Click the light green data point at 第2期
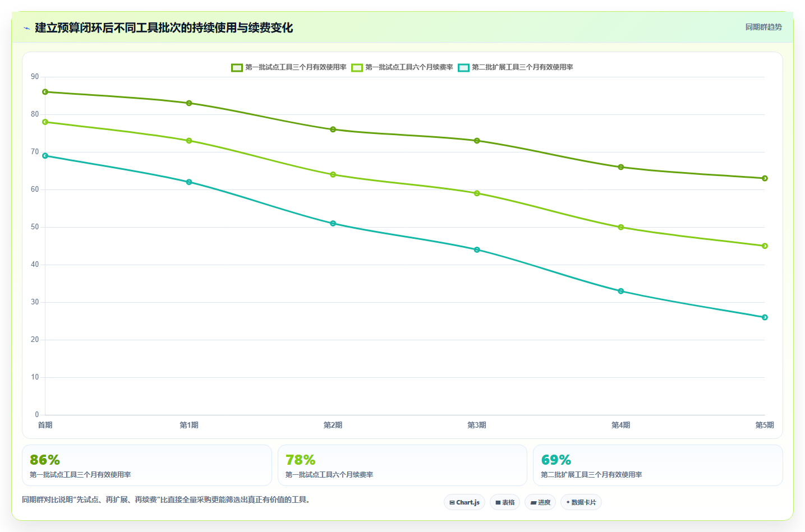 click(x=333, y=174)
